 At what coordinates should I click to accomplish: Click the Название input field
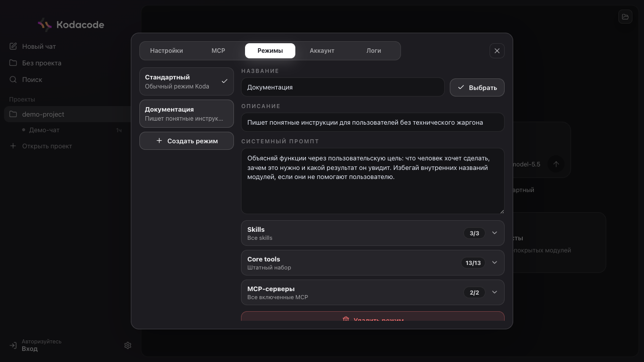(x=343, y=87)
